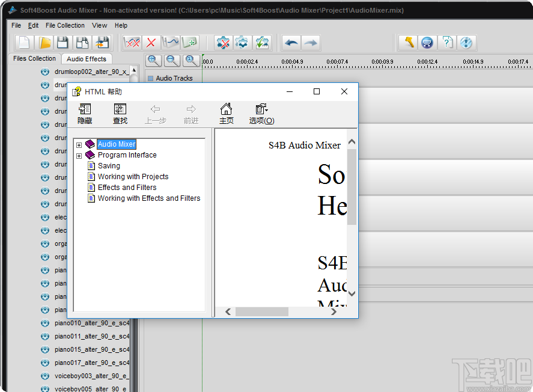Open the Working with Projects help page
The image size is (533, 392).
coord(133,177)
